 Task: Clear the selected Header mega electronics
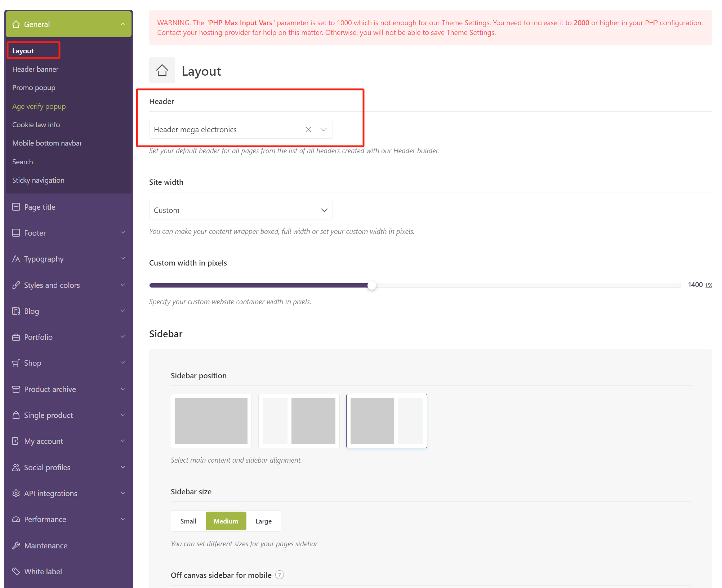[308, 129]
